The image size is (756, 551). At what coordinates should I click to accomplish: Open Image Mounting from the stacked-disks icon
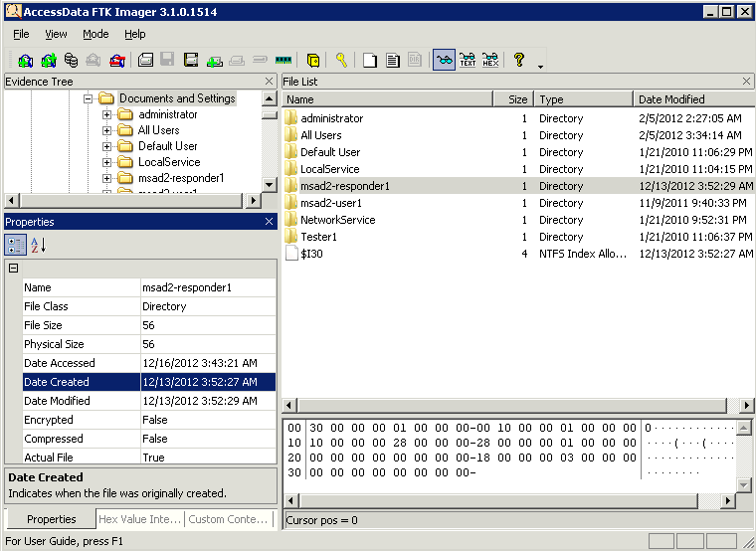[71, 61]
